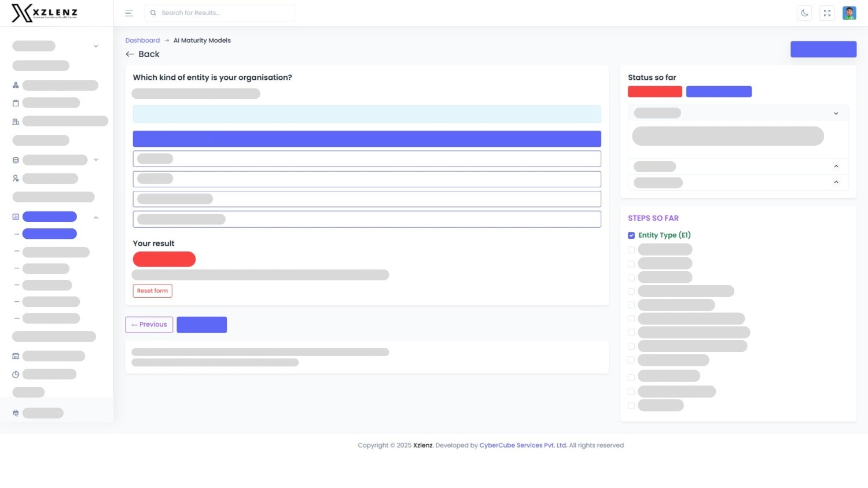The image size is (868, 488).
Task: Go back using the Previous button
Action: pyautogui.click(x=149, y=324)
